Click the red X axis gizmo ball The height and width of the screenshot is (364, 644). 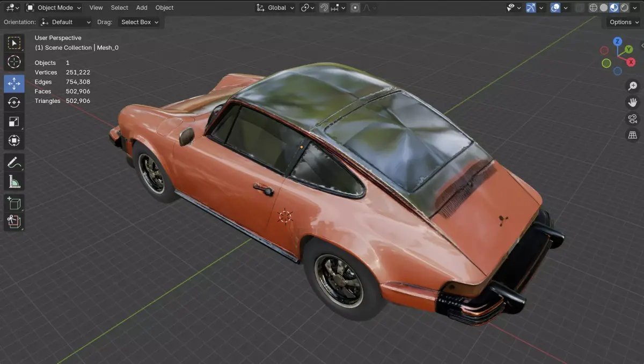click(631, 62)
